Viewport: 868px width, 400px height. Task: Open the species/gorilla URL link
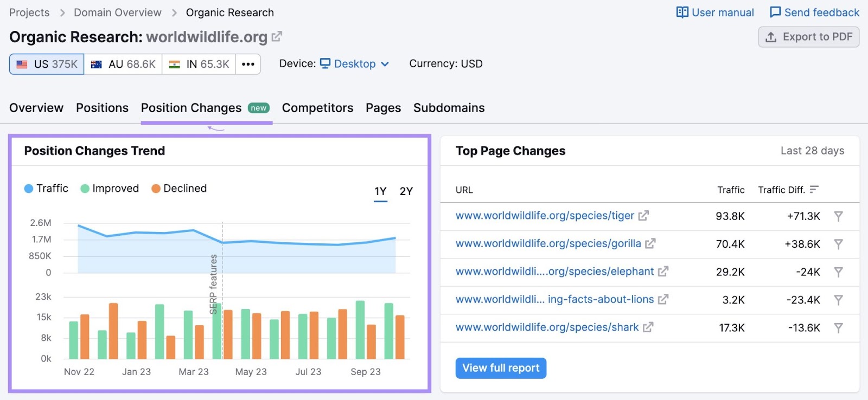pos(548,243)
